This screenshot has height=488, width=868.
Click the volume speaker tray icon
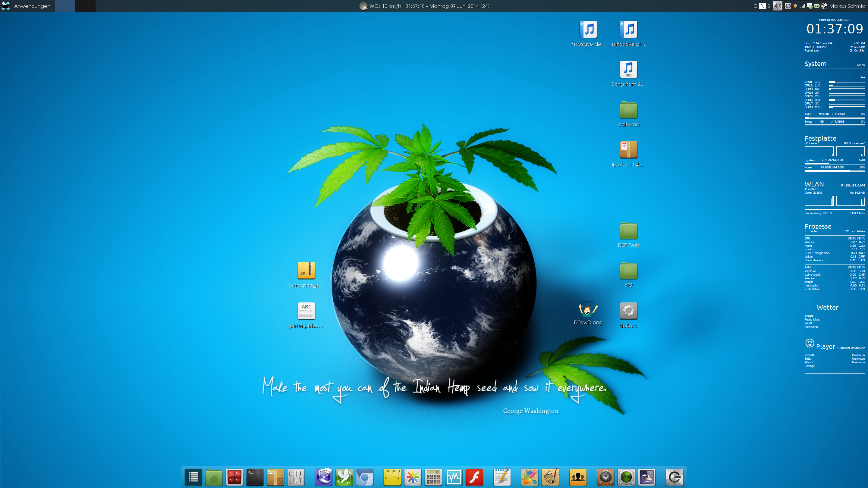[x=777, y=6]
